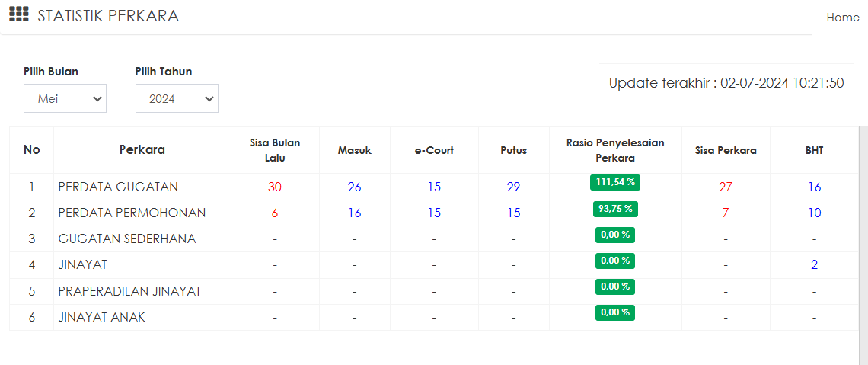Image resolution: width=868 pixels, height=365 pixels.
Task: Open the Pilih Bulan dropdown
Action: (x=65, y=98)
